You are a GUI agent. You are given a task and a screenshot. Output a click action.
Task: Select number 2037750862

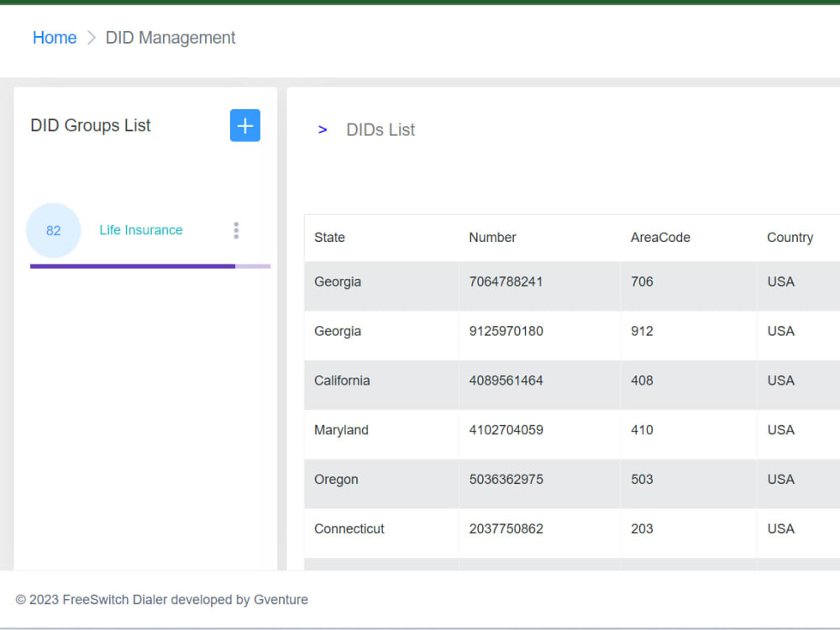coord(507,528)
